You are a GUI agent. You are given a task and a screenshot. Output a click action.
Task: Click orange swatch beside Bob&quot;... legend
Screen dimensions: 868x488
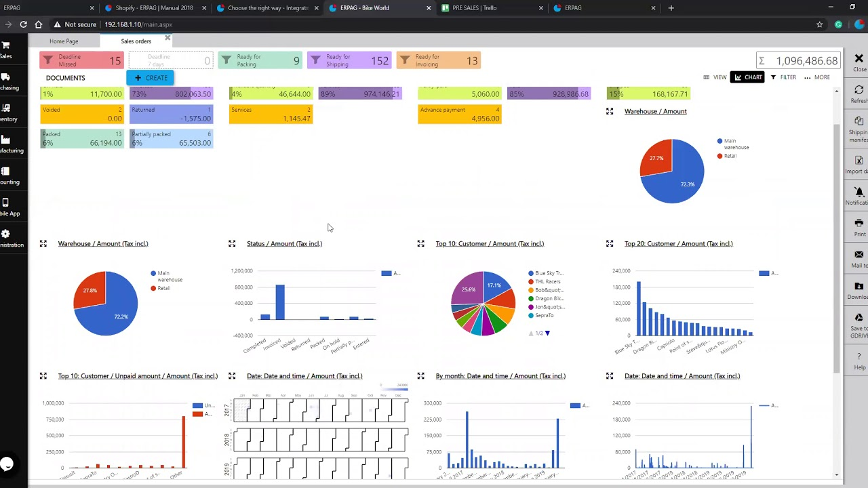pos(531,290)
